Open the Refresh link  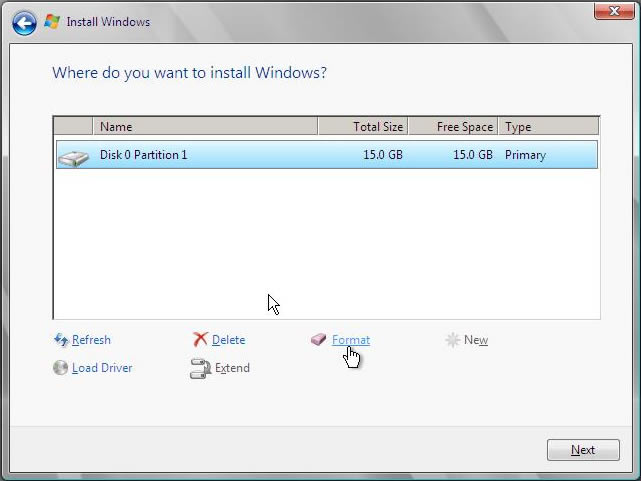point(91,340)
